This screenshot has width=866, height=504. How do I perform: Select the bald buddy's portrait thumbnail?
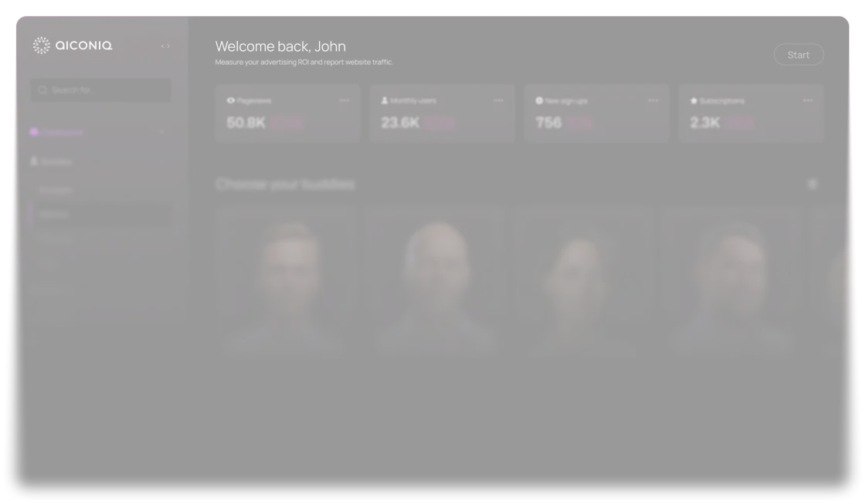click(x=436, y=282)
